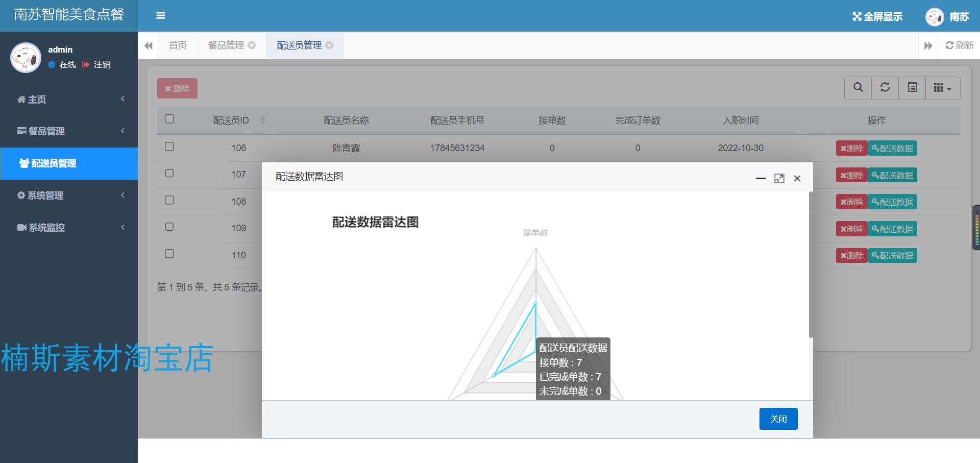The height and width of the screenshot is (463, 980).
Task: Click 删除 button in row 107
Action: click(851, 175)
